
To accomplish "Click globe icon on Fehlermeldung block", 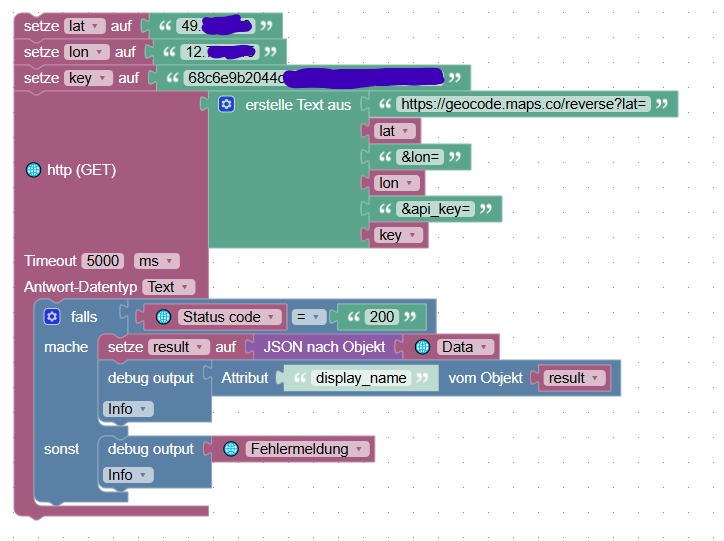I will point(231,449).
